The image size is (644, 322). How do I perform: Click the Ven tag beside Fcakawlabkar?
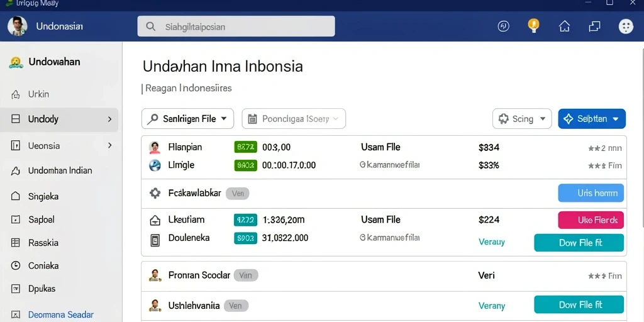(237, 194)
